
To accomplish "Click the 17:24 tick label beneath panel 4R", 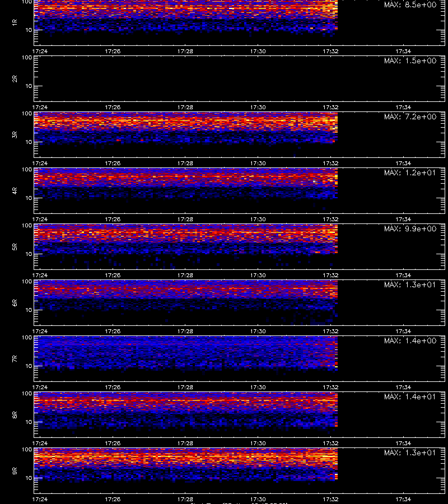I will (x=40, y=219).
